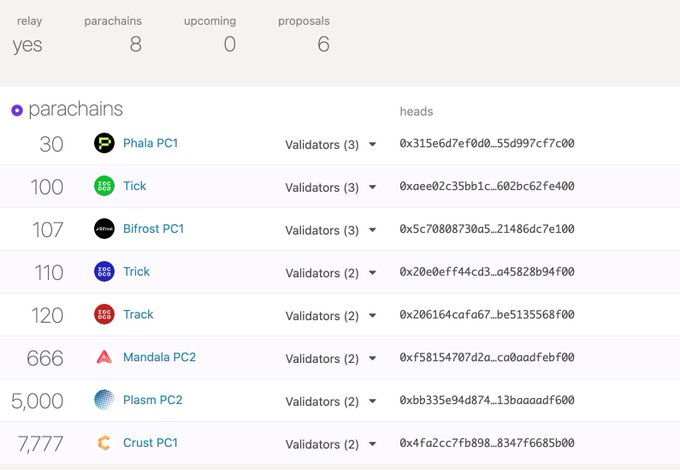Click the Plasm PC2 blue globe logo
The image size is (680, 470).
tap(104, 400)
